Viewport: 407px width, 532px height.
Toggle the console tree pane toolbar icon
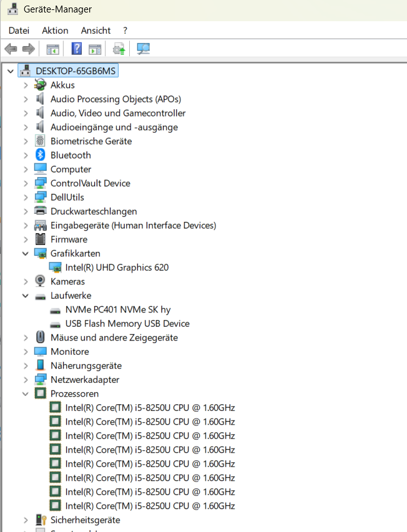coord(52,49)
